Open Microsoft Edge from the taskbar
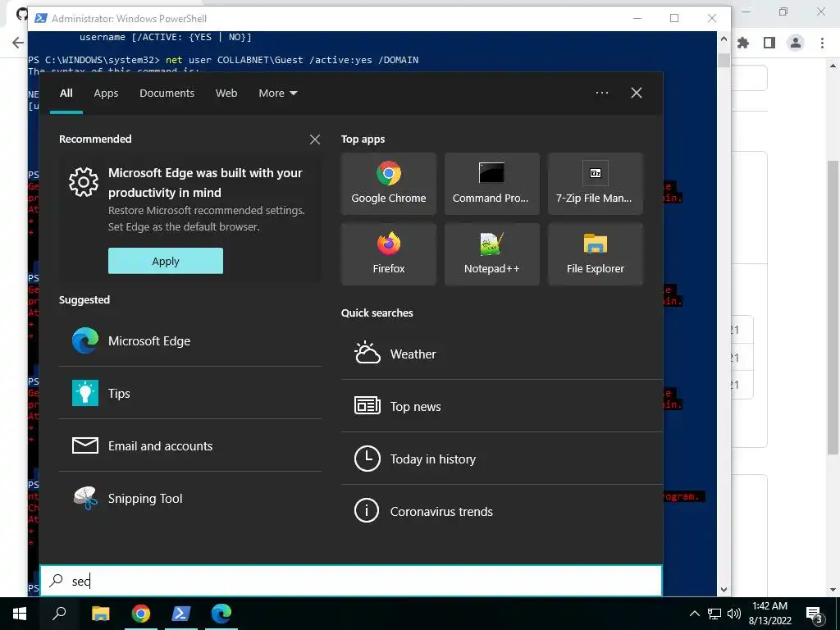840x630 pixels. coord(221,614)
